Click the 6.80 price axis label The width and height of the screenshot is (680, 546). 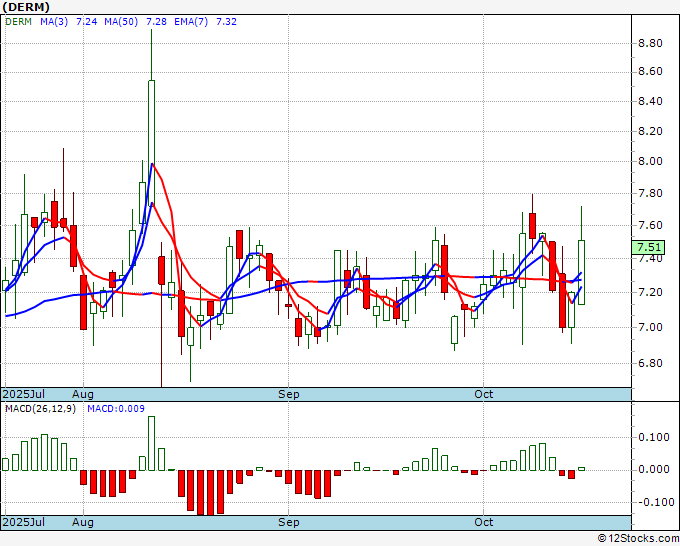[650, 363]
